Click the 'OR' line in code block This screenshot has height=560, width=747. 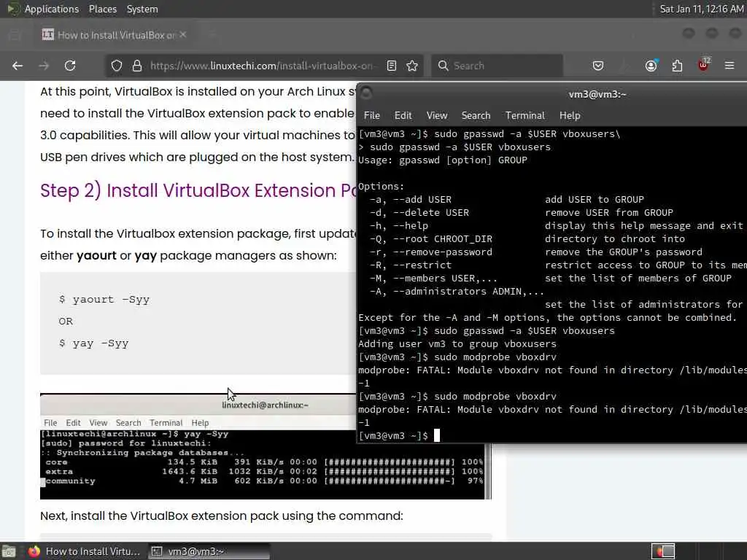66,322
